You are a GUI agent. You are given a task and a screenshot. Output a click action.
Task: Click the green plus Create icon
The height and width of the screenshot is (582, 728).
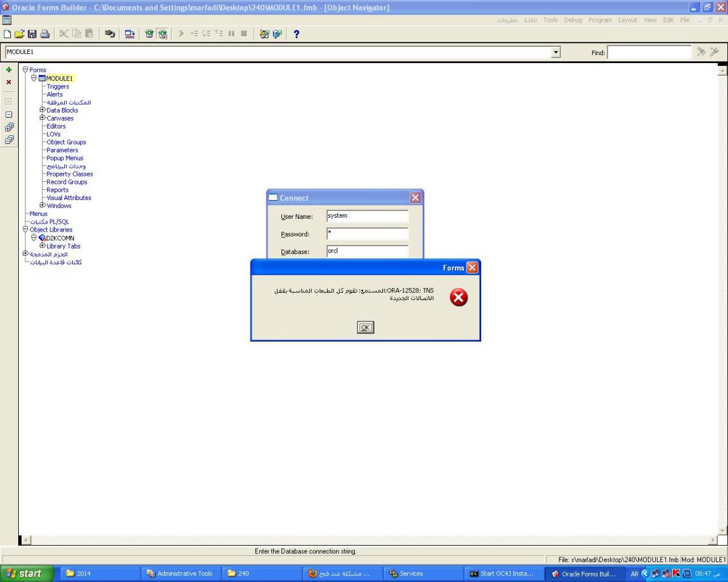pyautogui.click(x=8, y=70)
